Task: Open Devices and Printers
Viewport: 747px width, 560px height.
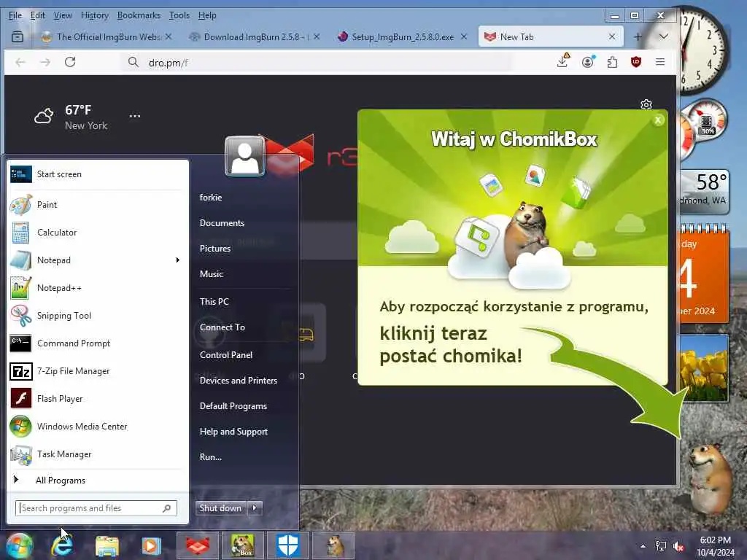Action: click(x=239, y=381)
